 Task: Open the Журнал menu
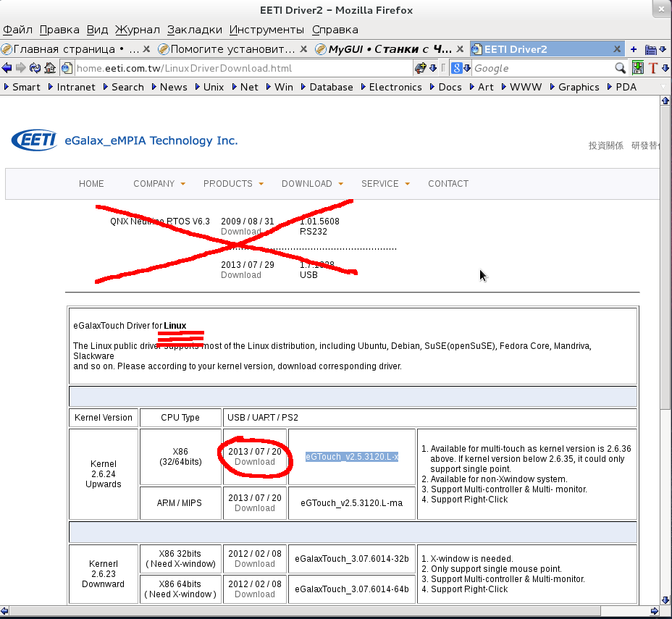click(x=137, y=30)
